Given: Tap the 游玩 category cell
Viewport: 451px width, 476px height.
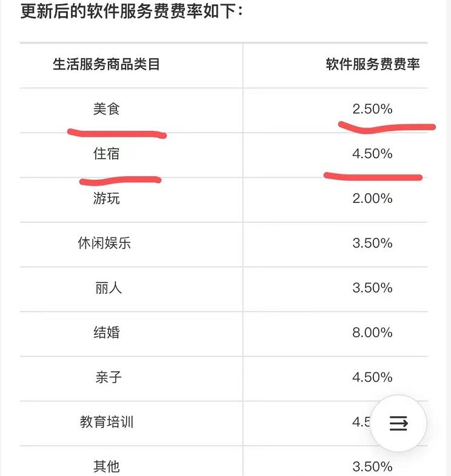Looking at the screenshot, I should pos(106,199).
